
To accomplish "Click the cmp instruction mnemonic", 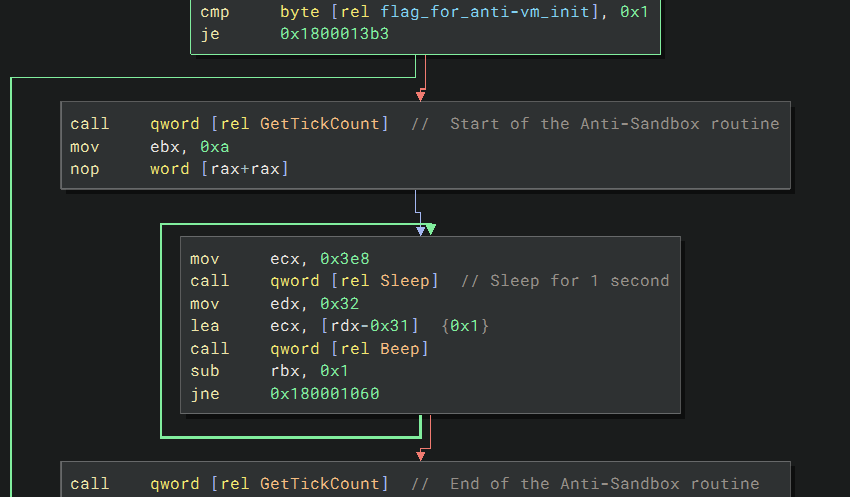I will [x=215, y=12].
